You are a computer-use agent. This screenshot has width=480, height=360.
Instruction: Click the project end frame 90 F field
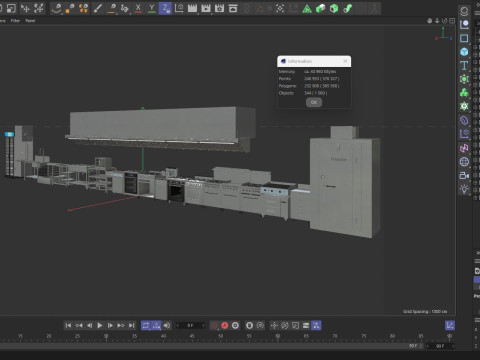(x=440, y=346)
